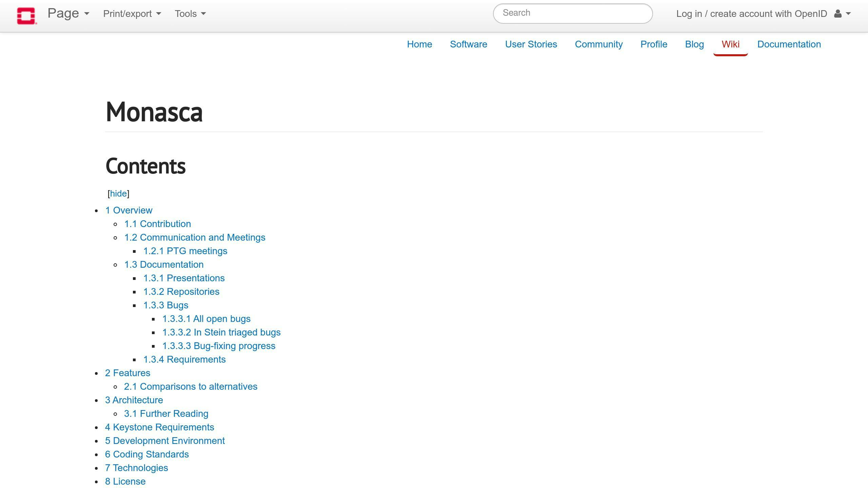Open the Tools dropdown menu
Image resolution: width=868 pixels, height=488 pixels.
[x=190, y=14]
